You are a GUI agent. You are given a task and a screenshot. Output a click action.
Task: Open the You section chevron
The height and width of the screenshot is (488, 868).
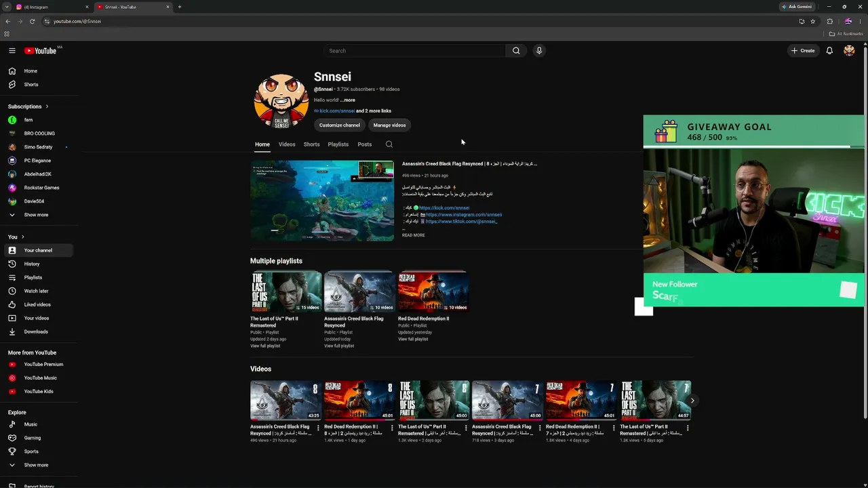(22, 237)
